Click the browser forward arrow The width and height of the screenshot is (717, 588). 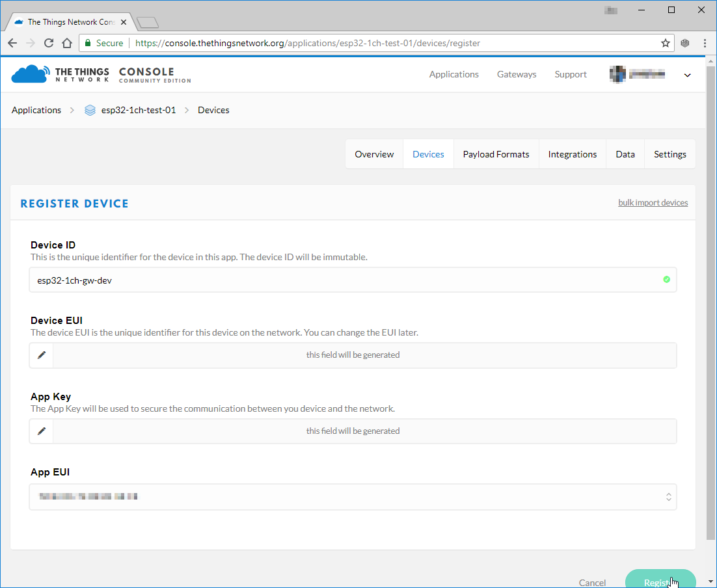[31, 43]
